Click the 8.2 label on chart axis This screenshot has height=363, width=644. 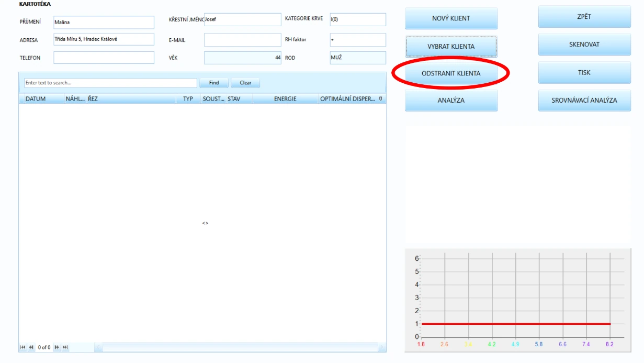[609, 344]
